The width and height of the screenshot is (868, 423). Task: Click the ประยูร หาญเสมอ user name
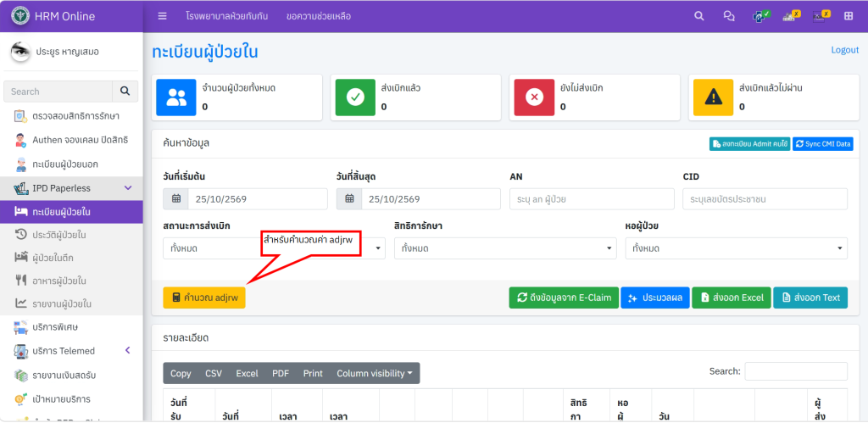click(x=68, y=52)
